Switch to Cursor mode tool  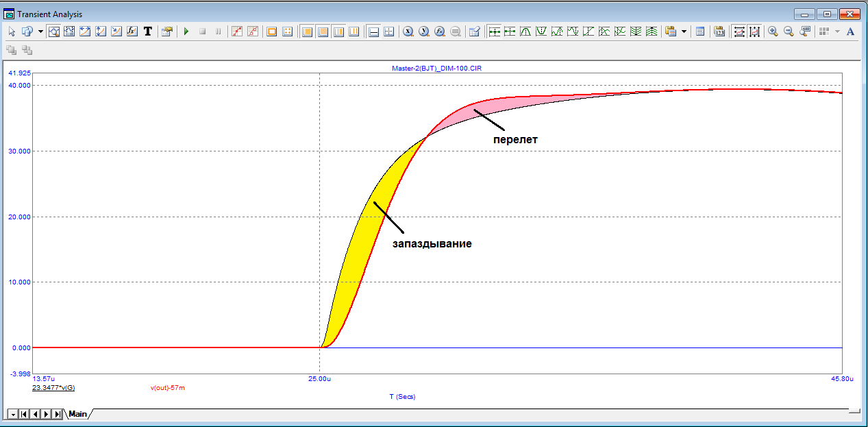(70, 32)
